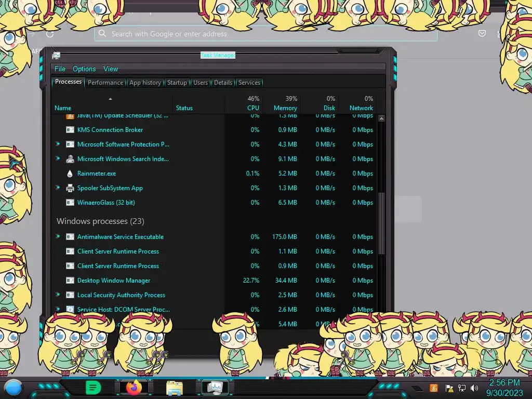Screen dimensions: 532x399
Task: Click the Local Security Authority Process icon
Action: point(70,295)
